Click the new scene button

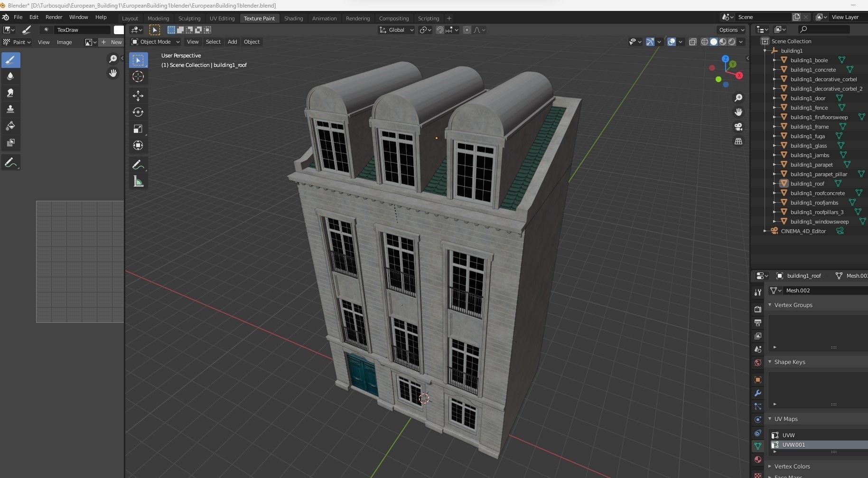(x=796, y=17)
